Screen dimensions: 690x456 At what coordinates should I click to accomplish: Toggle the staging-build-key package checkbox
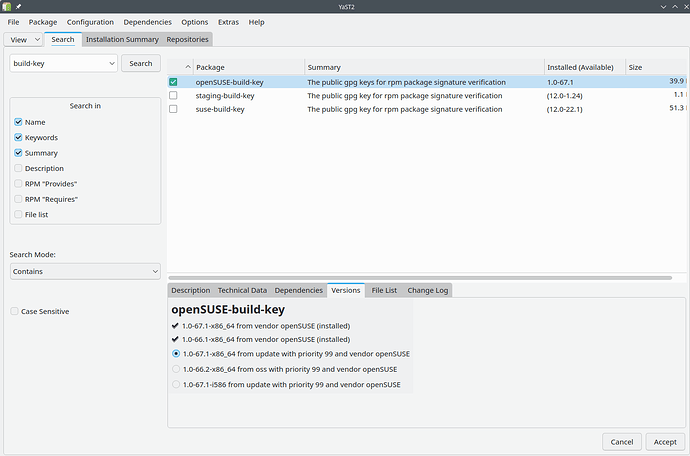point(173,96)
